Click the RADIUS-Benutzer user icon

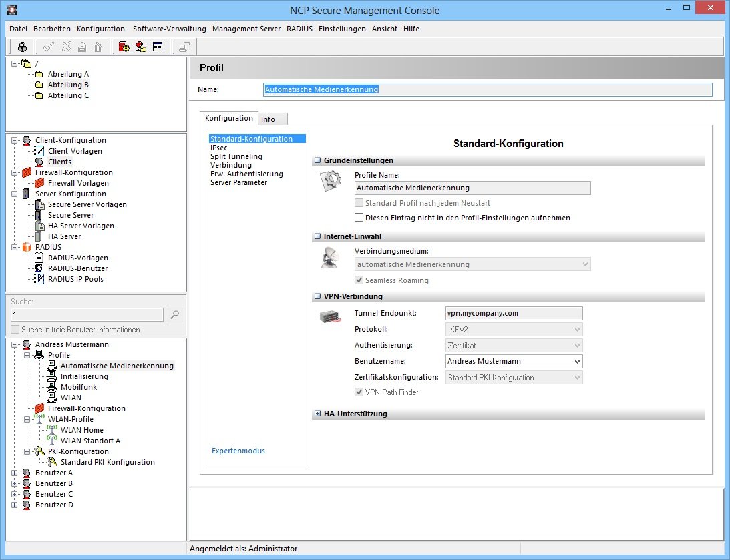[39, 268]
